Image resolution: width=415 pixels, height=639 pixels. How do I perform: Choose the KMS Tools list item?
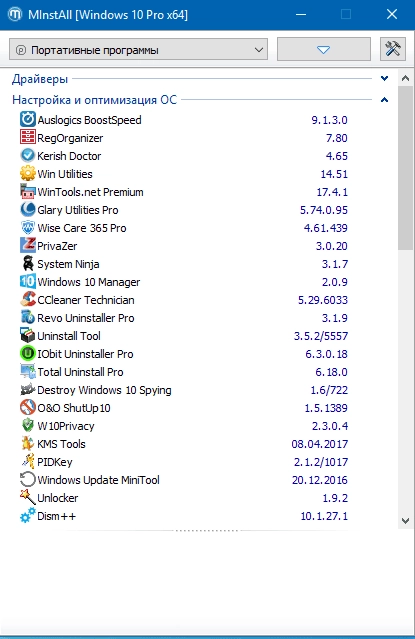pyautogui.click(x=184, y=443)
